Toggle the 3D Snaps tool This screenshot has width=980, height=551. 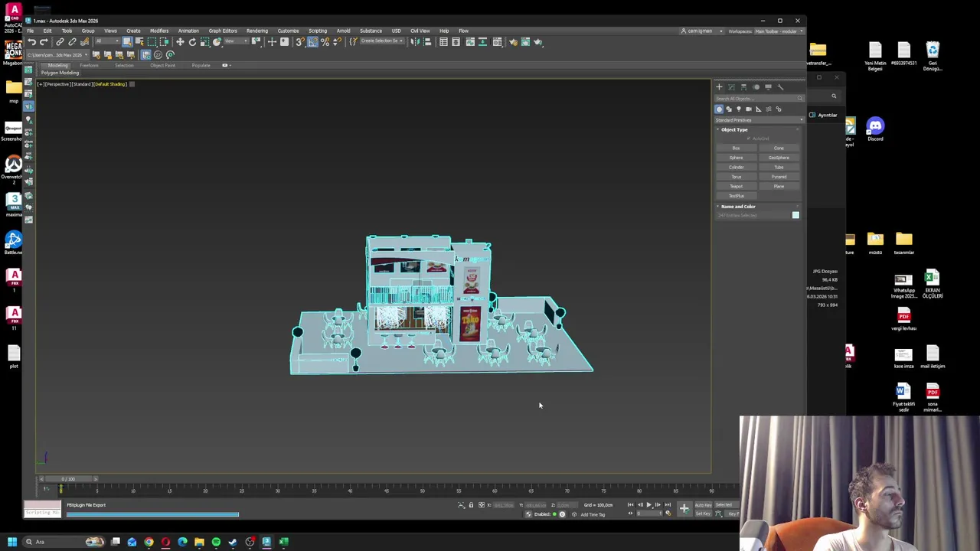point(300,41)
